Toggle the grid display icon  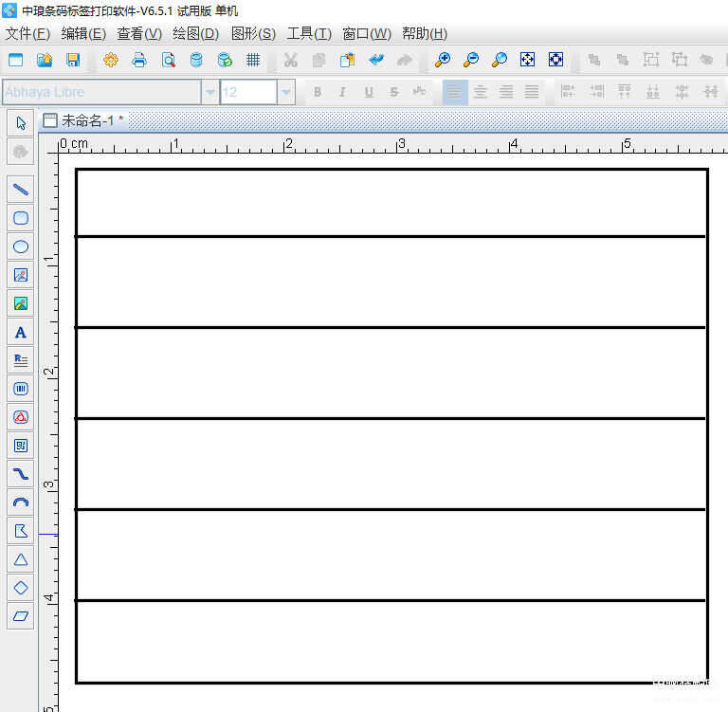(x=253, y=60)
